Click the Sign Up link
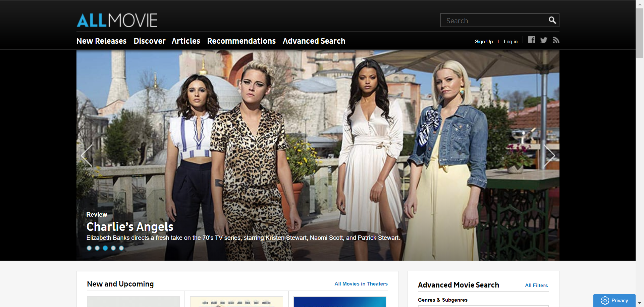Viewport: 644px width, 307px height. point(483,42)
